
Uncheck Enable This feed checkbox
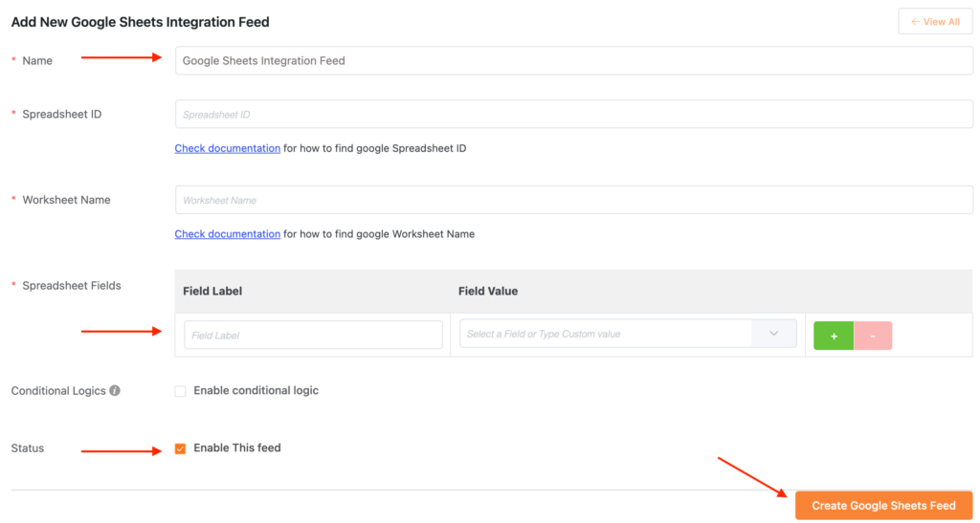(180, 448)
